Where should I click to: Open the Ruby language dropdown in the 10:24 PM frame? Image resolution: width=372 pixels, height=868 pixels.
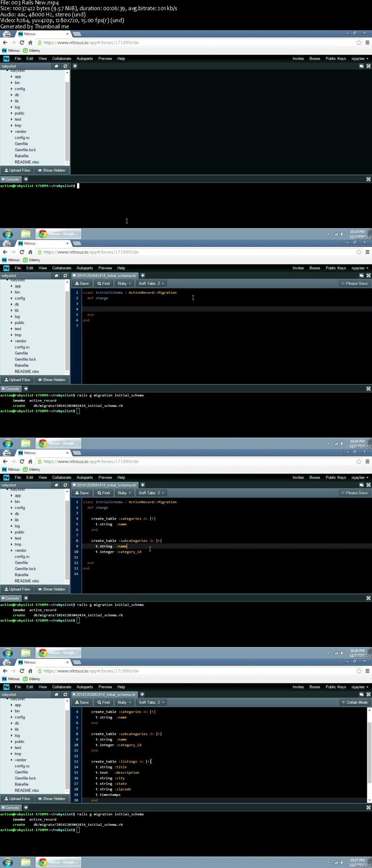point(124,284)
